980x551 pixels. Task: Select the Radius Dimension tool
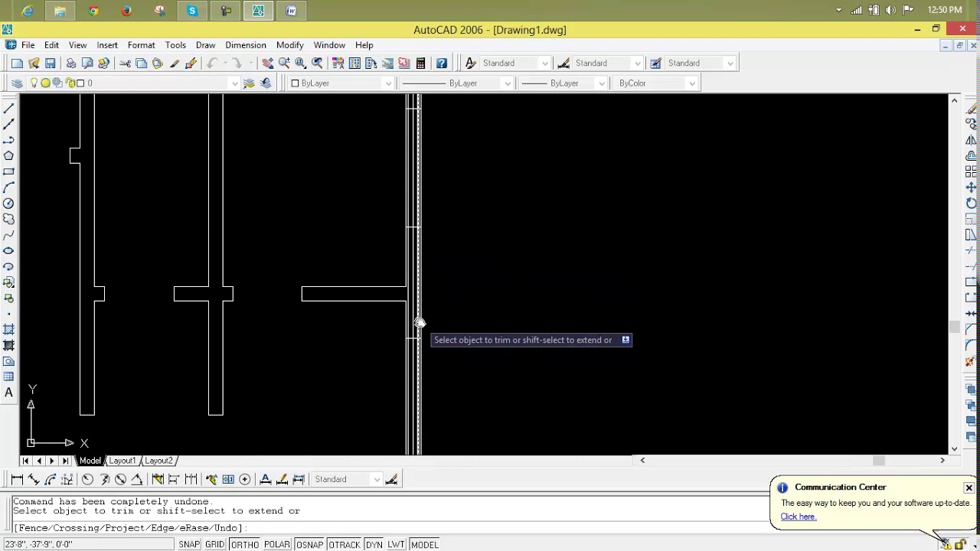tap(87, 479)
